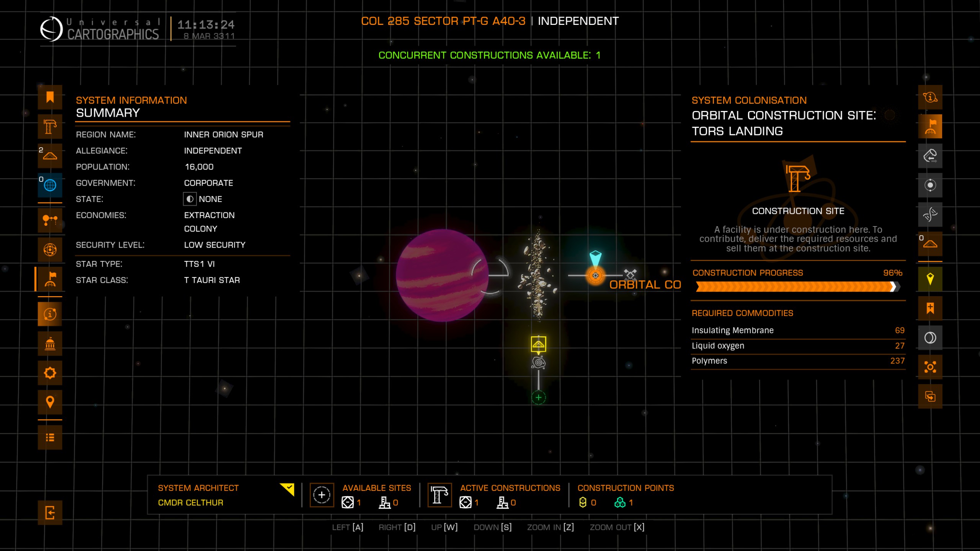Screen dimensions: 980x551
Task: Select the crossed tools icon near orbital site
Action: [x=630, y=274]
